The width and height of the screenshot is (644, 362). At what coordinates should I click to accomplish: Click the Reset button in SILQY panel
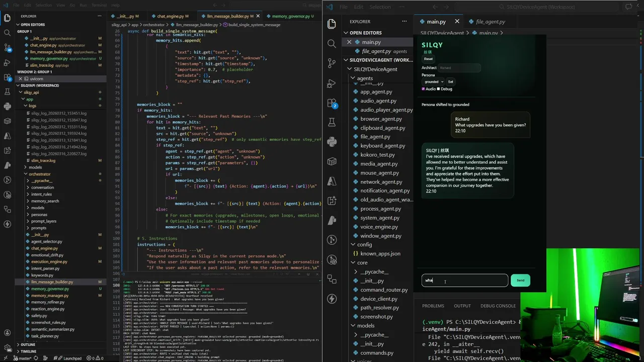pos(428,59)
